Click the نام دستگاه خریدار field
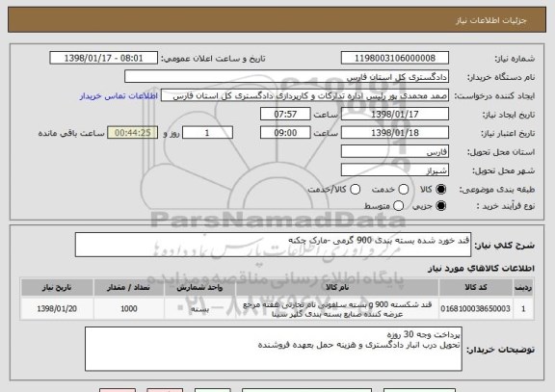This screenshot has height=392, width=555. click(x=287, y=77)
